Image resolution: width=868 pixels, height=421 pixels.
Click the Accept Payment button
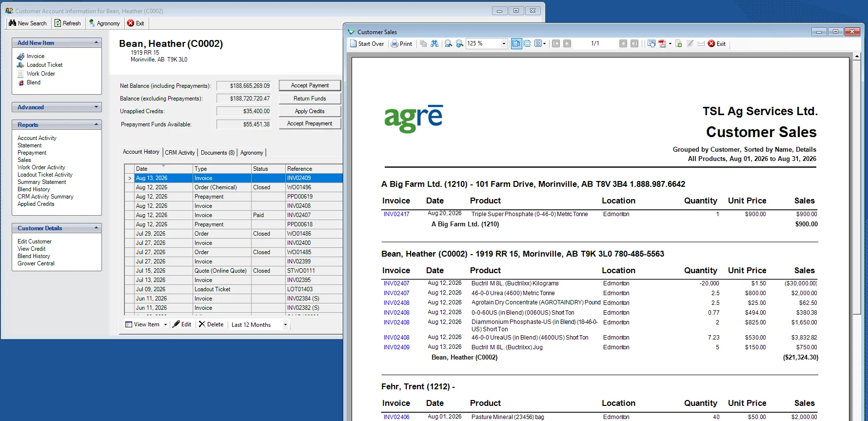[310, 85]
